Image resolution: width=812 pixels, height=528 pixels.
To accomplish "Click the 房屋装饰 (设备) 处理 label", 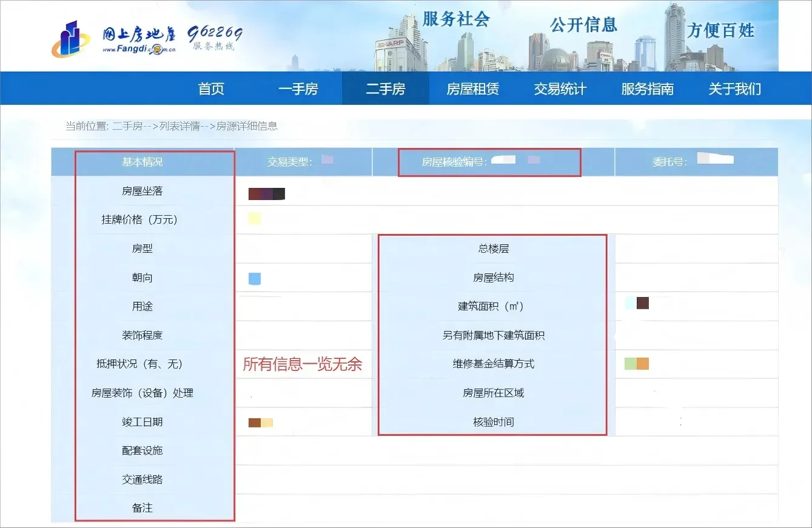I will tap(143, 393).
